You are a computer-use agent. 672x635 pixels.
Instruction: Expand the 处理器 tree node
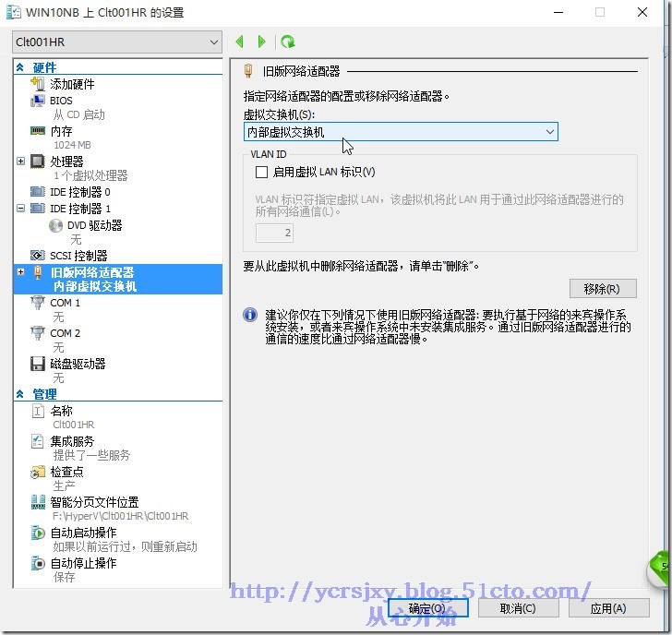tap(20, 162)
